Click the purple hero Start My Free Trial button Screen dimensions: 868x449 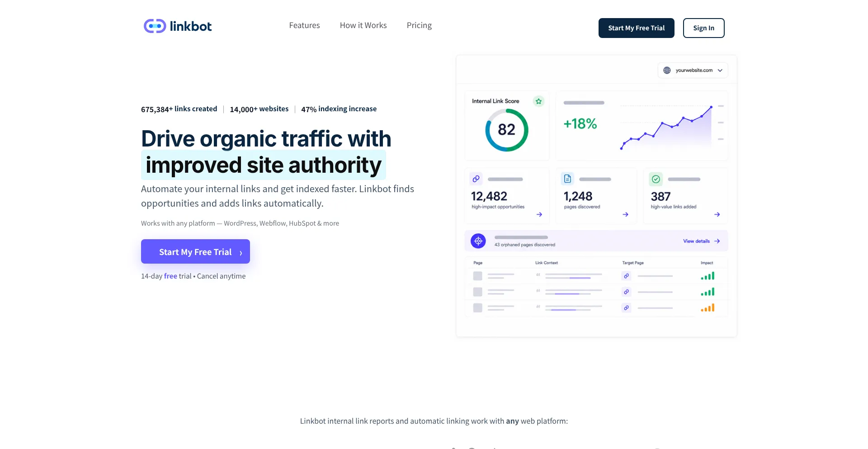195,251
